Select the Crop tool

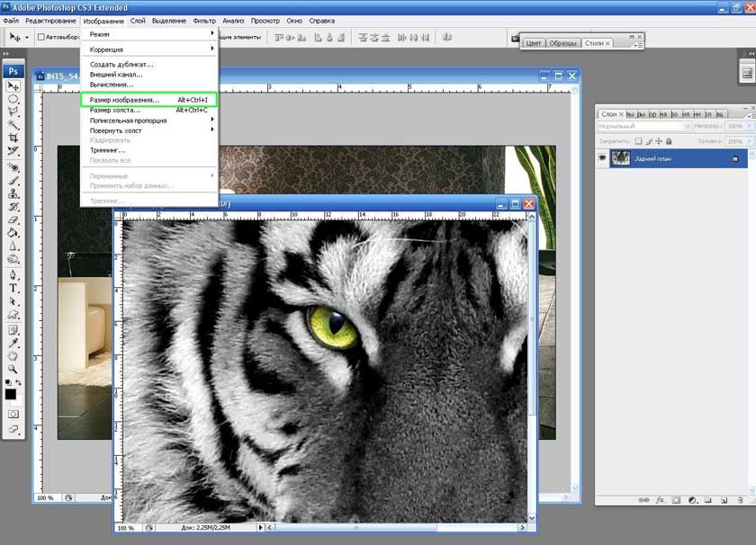click(x=13, y=138)
